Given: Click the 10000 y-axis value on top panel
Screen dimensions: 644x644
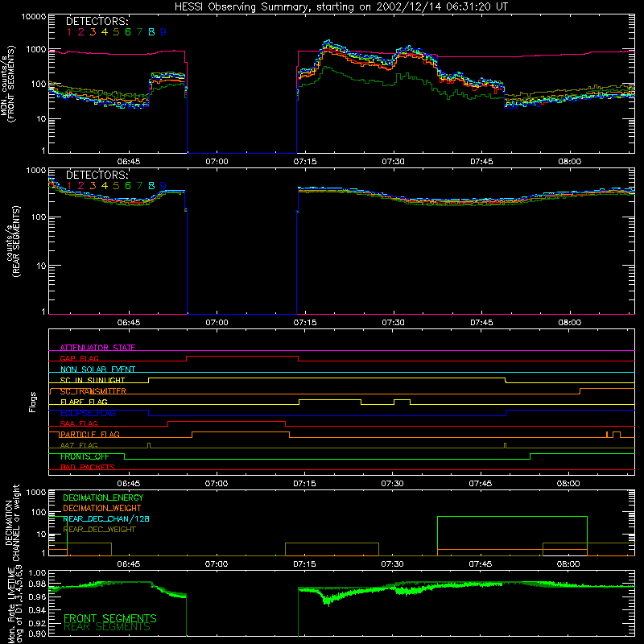Looking at the screenshot, I should [x=34, y=16].
